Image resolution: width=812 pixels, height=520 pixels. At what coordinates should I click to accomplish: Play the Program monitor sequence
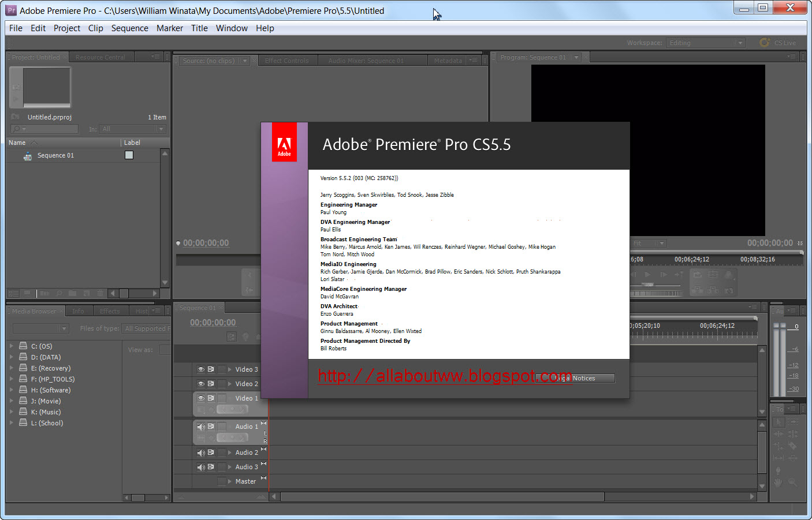(x=647, y=274)
